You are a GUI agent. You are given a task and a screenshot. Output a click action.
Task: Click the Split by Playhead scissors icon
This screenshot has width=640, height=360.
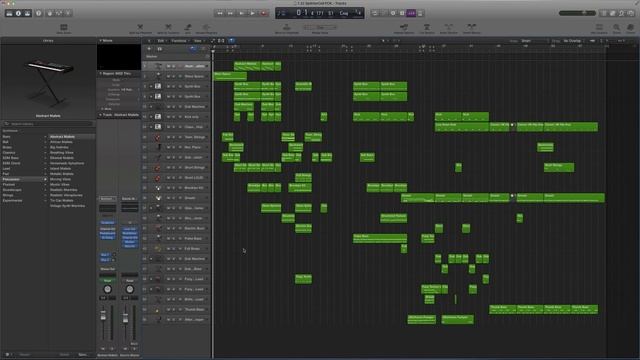(140, 29)
